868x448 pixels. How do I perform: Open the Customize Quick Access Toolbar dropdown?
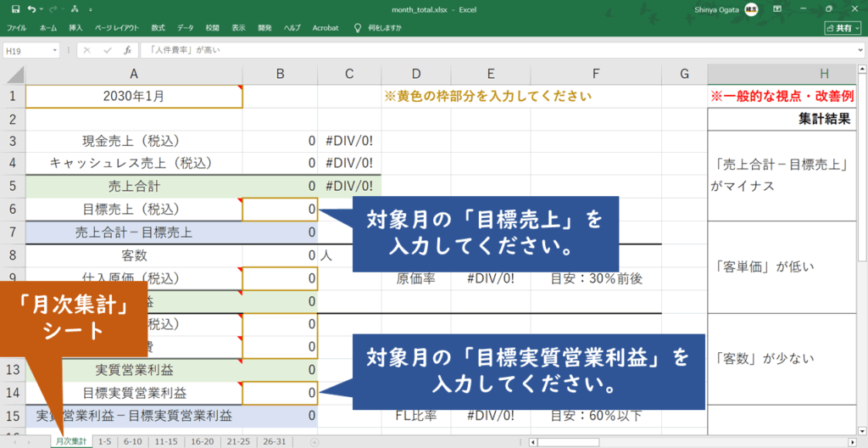[89, 9]
